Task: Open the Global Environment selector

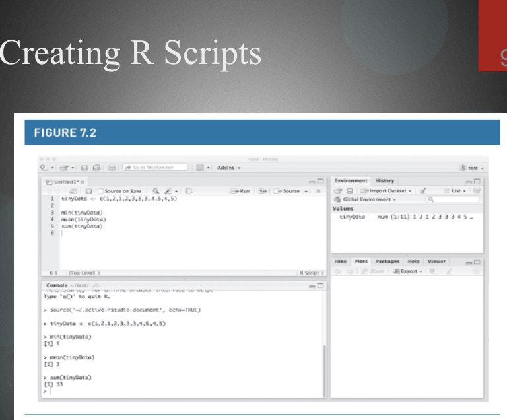Action: (x=365, y=199)
